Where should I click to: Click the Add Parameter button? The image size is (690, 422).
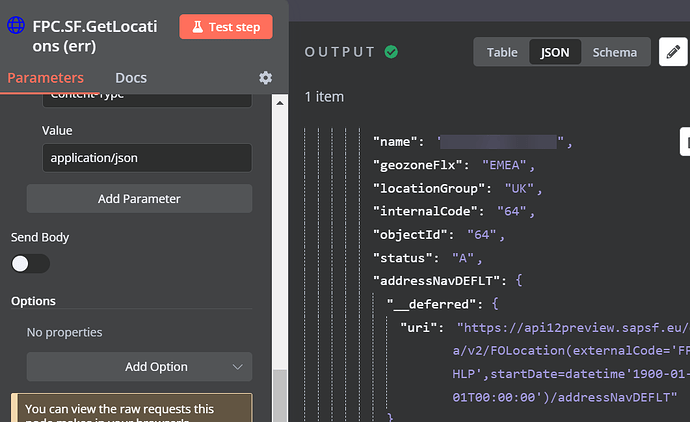(139, 199)
